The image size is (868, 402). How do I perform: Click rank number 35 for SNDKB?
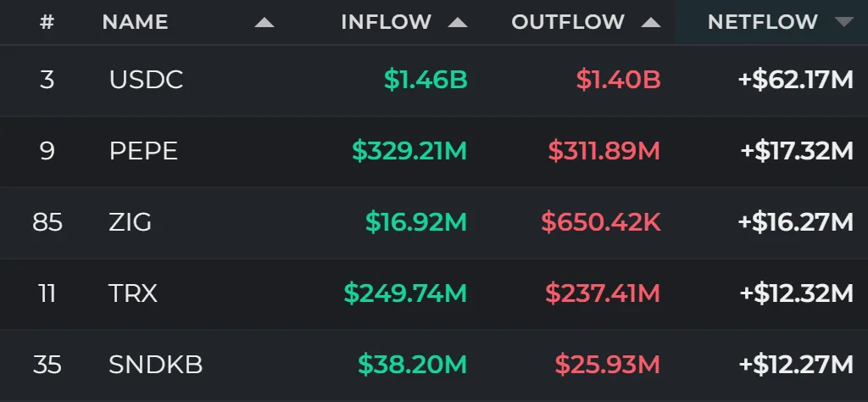click(x=47, y=365)
